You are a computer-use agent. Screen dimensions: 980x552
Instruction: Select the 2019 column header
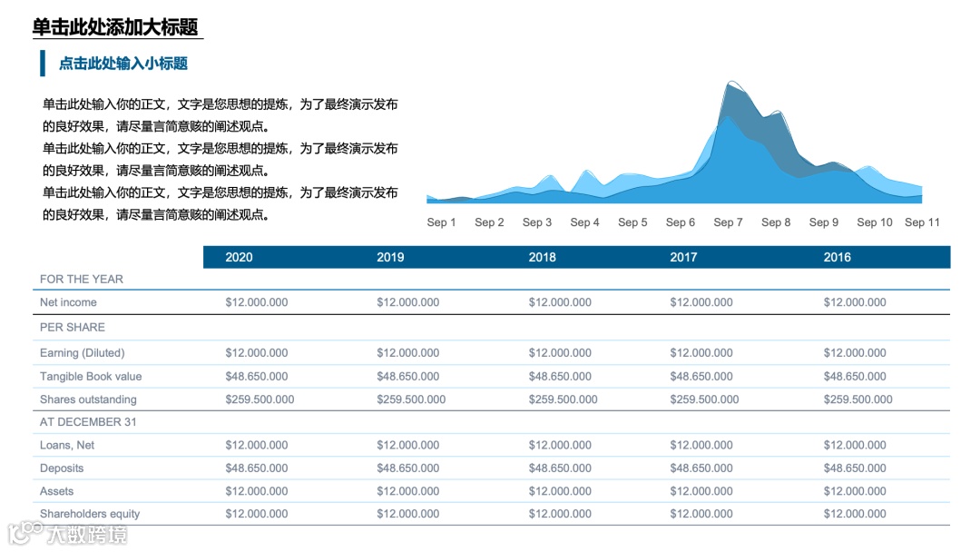390,257
